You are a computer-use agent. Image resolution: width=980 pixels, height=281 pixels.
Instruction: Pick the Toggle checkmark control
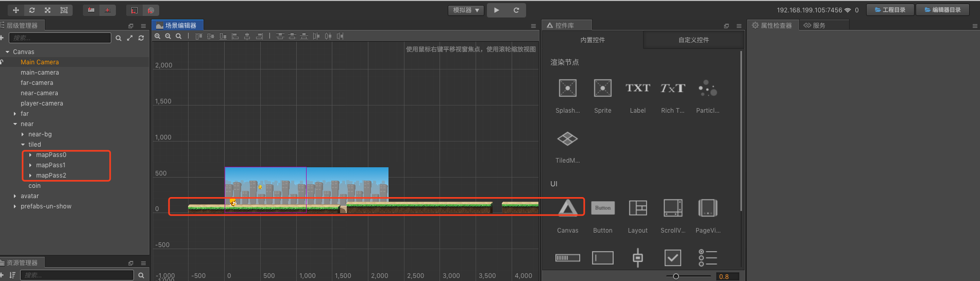[x=672, y=258]
